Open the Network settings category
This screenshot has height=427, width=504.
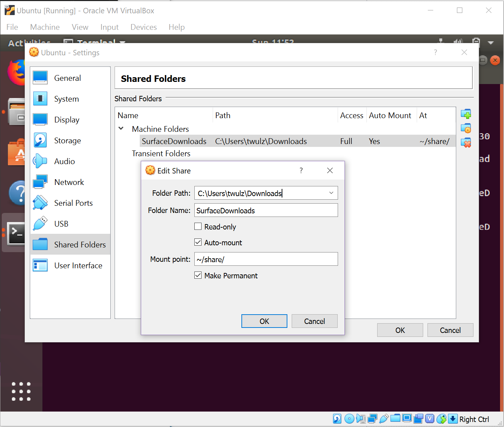coord(70,182)
